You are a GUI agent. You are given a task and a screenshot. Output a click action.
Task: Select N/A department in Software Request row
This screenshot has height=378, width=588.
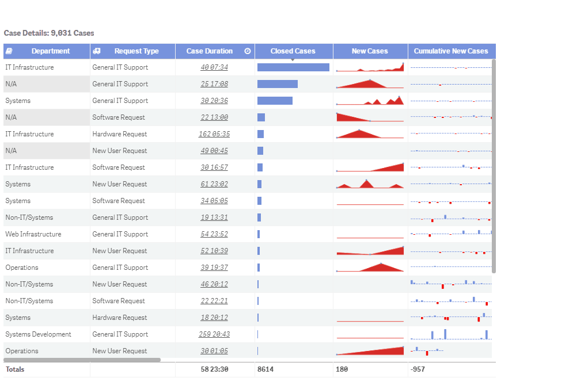coord(47,117)
